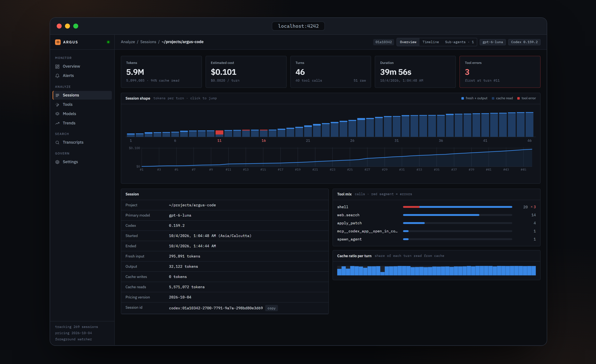Click the Models layers icon

click(57, 114)
